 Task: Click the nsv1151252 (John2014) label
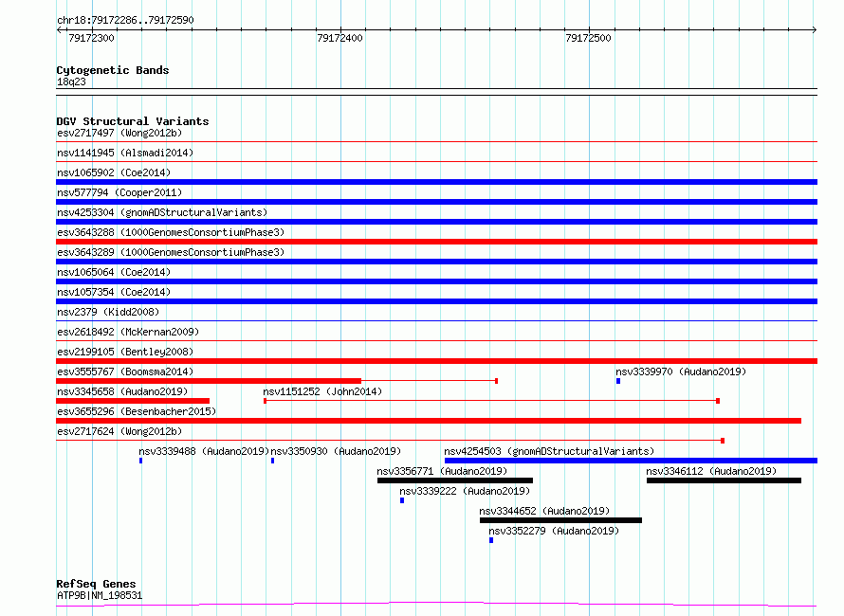coord(322,391)
